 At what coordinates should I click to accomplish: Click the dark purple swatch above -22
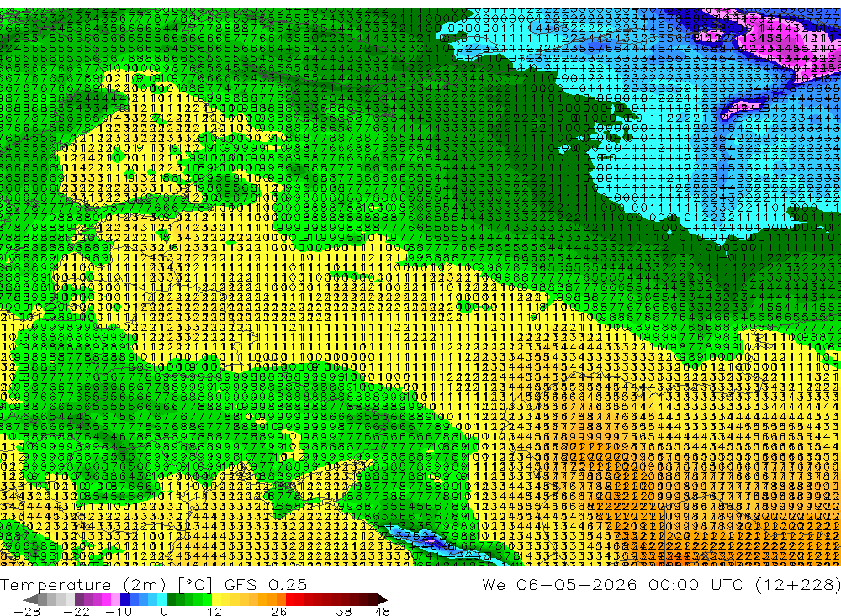(x=79, y=600)
